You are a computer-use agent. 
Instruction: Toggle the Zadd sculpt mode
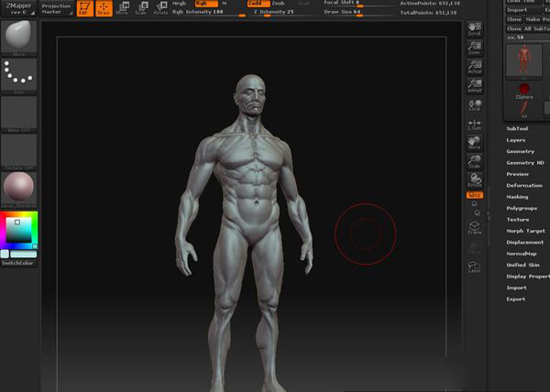pos(258,4)
